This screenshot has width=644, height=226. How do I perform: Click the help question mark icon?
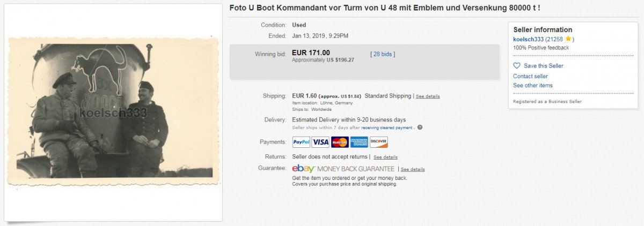420,127
